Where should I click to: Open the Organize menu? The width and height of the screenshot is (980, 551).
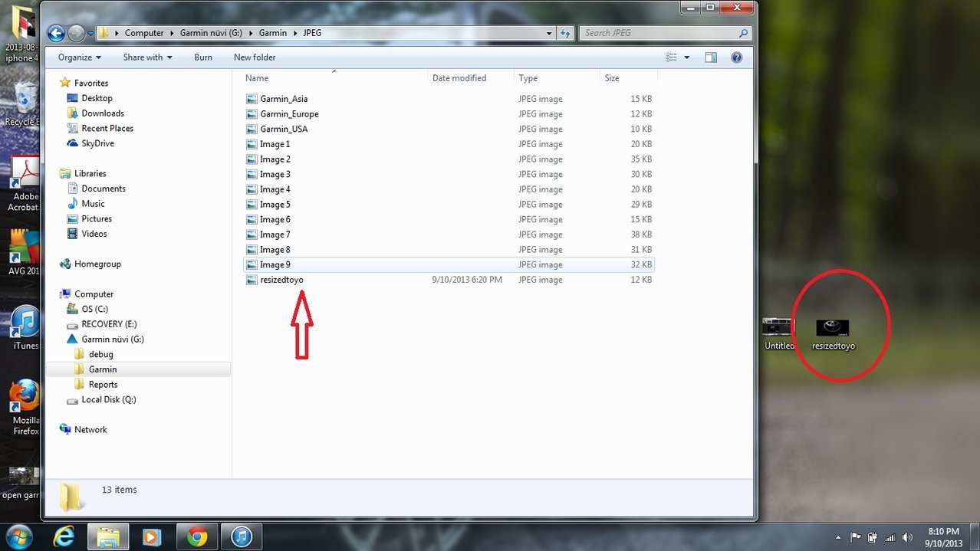pyautogui.click(x=80, y=57)
